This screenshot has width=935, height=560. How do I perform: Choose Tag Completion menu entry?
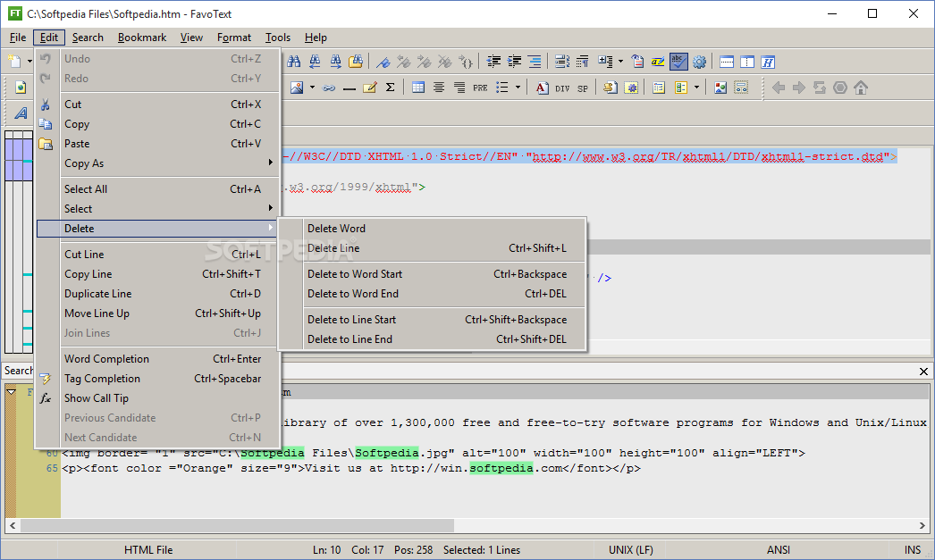click(x=157, y=379)
